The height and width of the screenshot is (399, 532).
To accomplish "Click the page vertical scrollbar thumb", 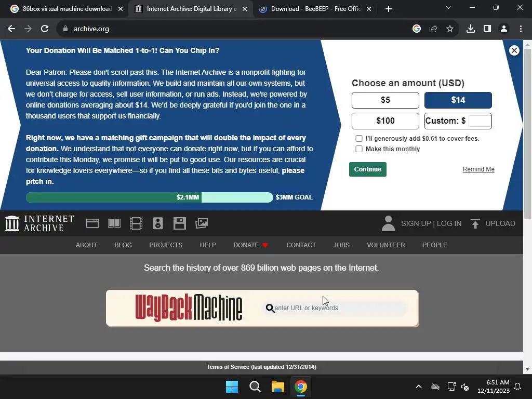I will (527, 134).
